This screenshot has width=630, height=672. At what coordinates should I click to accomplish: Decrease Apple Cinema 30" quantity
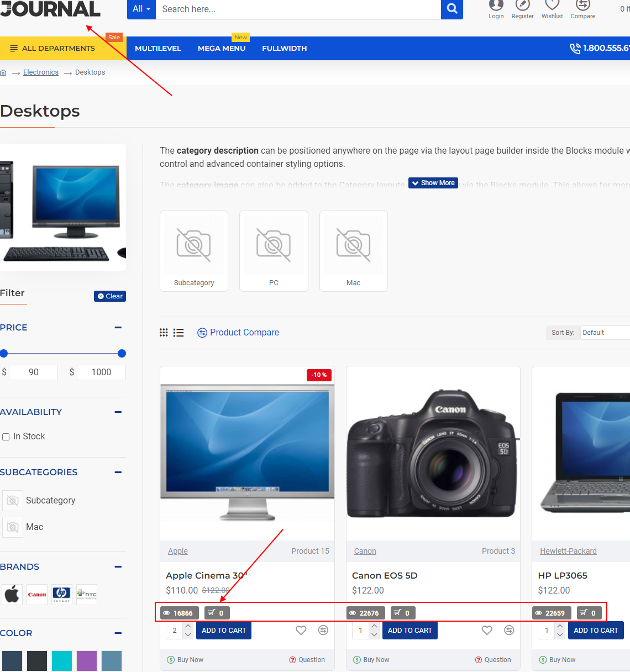pyautogui.click(x=188, y=635)
